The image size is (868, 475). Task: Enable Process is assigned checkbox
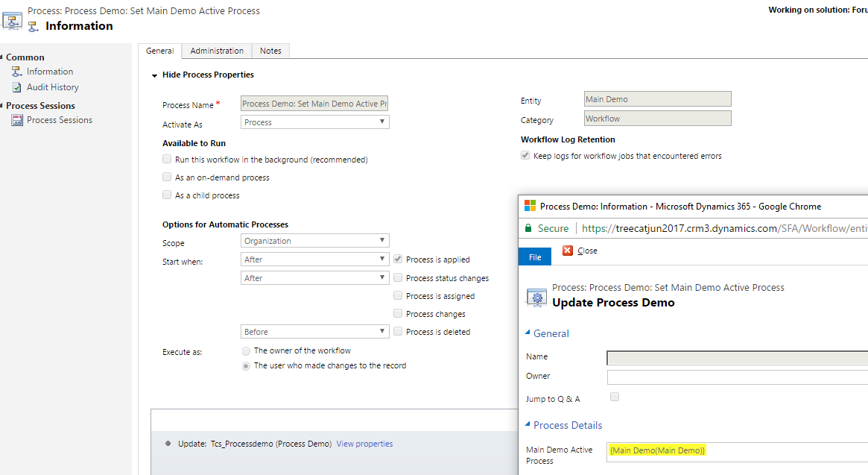(x=397, y=295)
